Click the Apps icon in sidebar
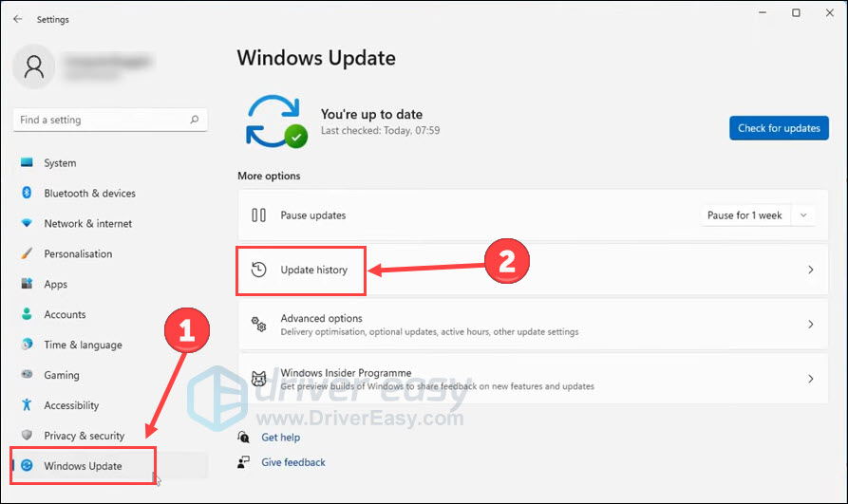 [27, 284]
